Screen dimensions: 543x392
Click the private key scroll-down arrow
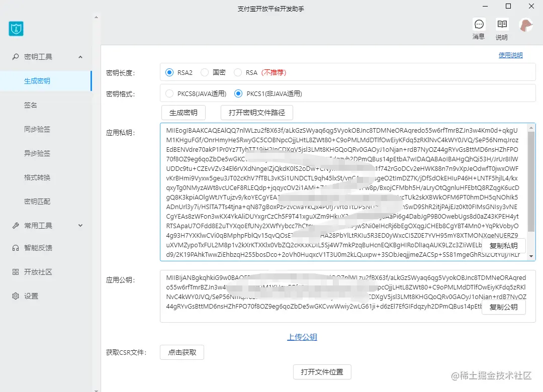tap(531, 256)
